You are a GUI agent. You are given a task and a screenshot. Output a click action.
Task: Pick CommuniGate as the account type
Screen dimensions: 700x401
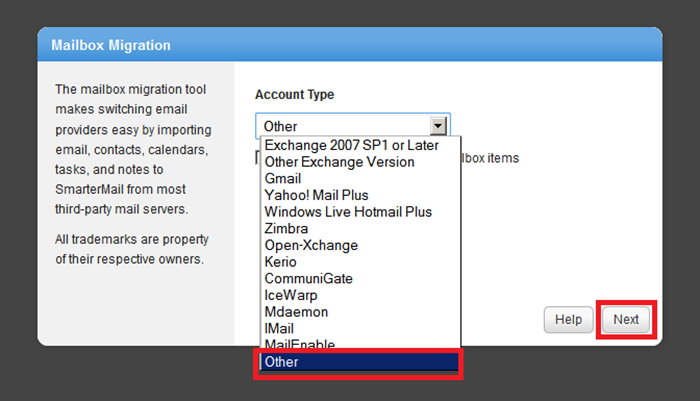pyautogui.click(x=308, y=278)
